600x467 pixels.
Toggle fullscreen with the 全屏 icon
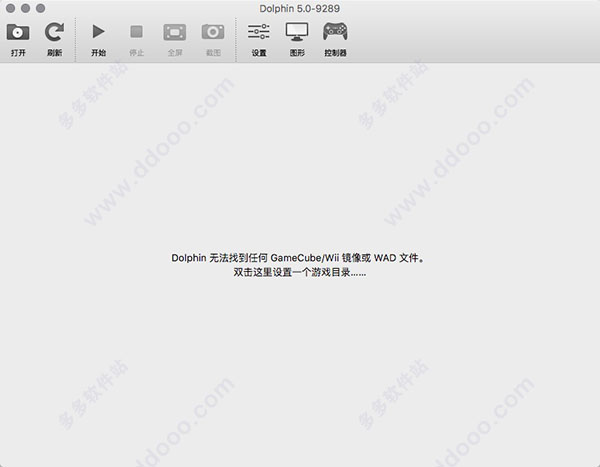(175, 32)
